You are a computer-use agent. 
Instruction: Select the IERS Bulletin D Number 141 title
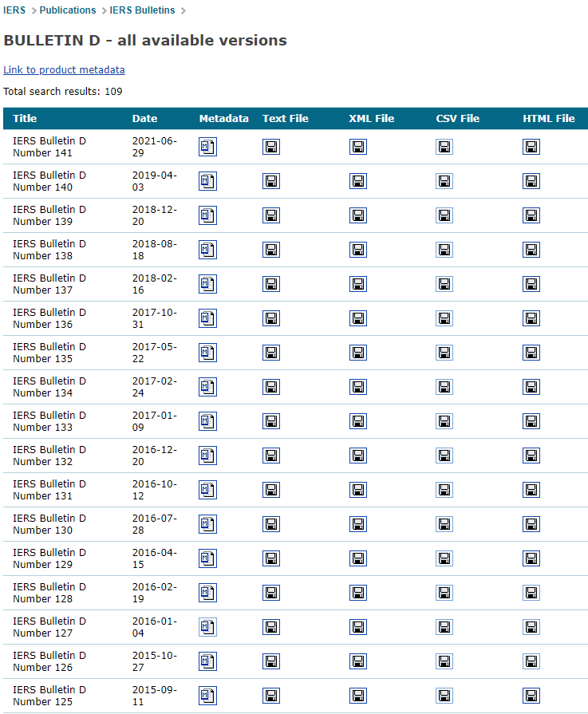click(49, 147)
